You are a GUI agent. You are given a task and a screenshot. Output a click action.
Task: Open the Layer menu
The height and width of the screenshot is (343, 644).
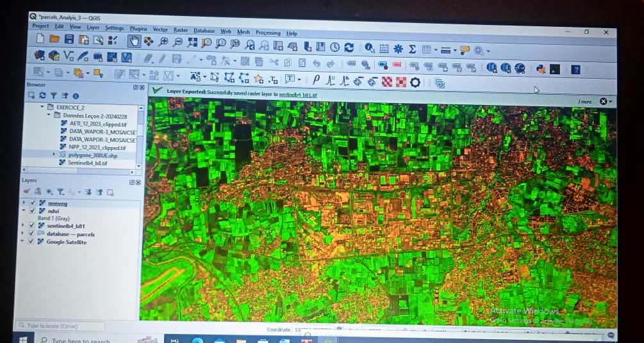pyautogui.click(x=93, y=28)
